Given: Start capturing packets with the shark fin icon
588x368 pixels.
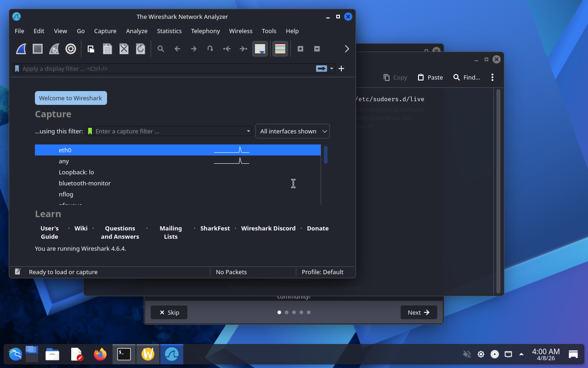Looking at the screenshot, I should coord(21,49).
